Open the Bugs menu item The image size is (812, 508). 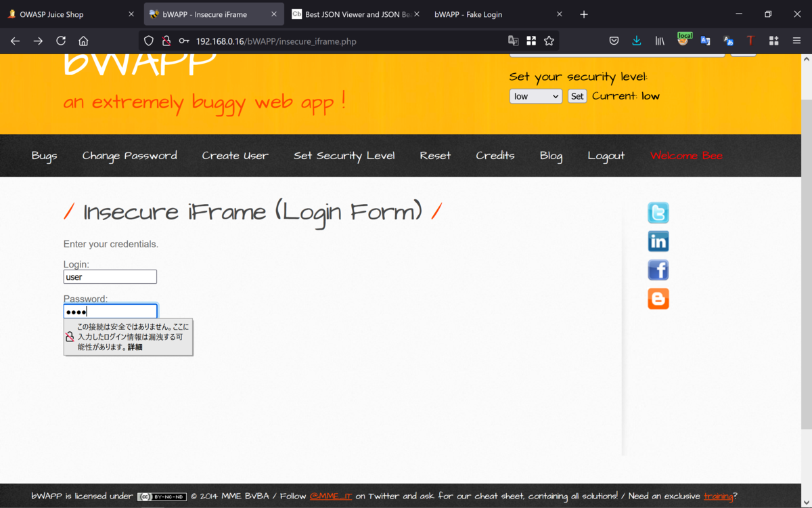coord(44,156)
